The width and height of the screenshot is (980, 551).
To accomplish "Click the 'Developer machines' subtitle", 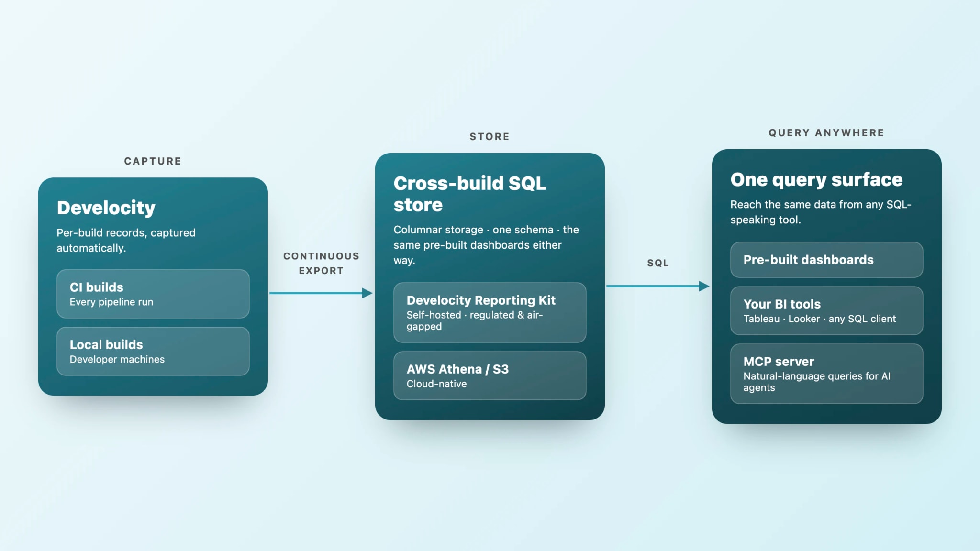I will (x=117, y=359).
